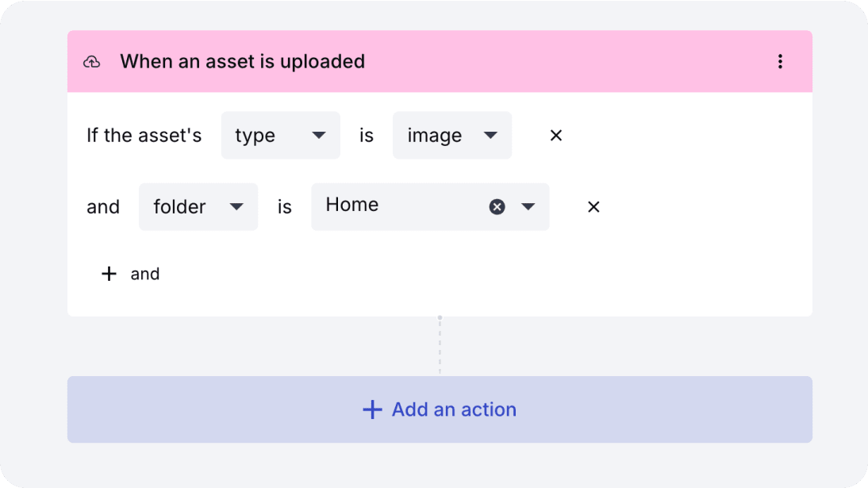868x488 pixels.
Task: Open the 'image' value dropdown
Action: [x=451, y=136]
